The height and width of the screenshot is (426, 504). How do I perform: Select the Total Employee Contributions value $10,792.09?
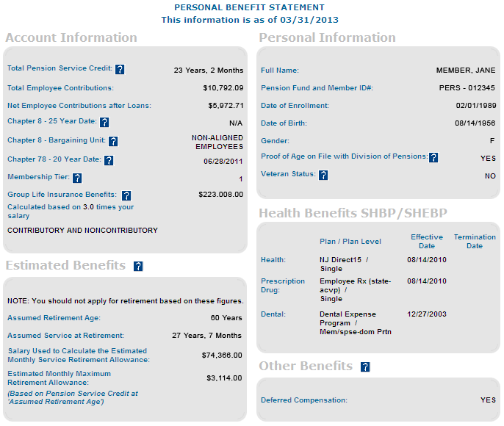tap(223, 88)
